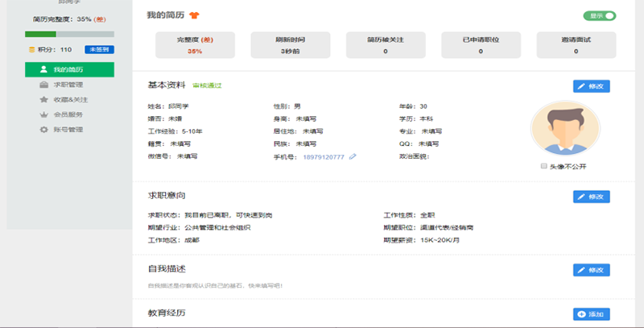Click the 审核通过 status label
The image size is (644, 328).
[207, 85]
